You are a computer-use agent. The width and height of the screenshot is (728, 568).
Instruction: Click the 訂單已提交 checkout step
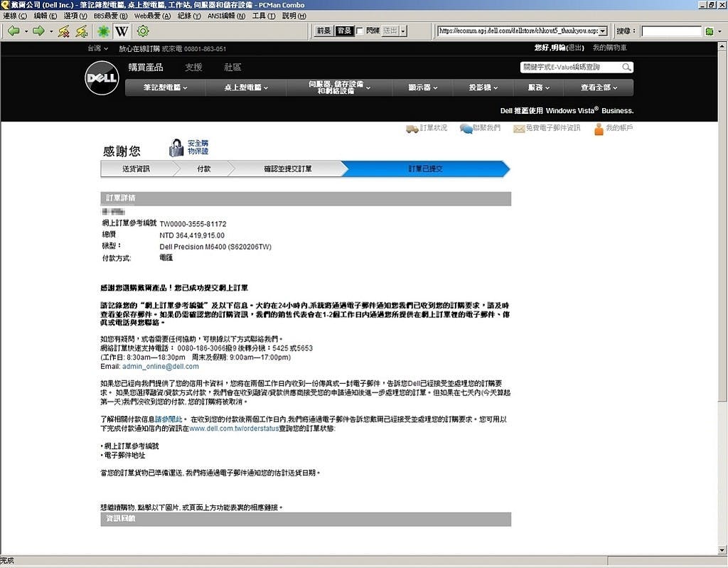[425, 168]
